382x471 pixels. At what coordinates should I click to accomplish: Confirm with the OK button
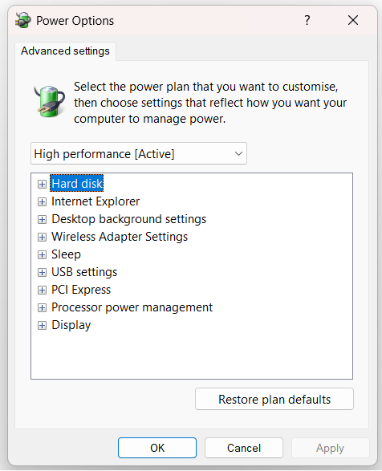coord(157,448)
